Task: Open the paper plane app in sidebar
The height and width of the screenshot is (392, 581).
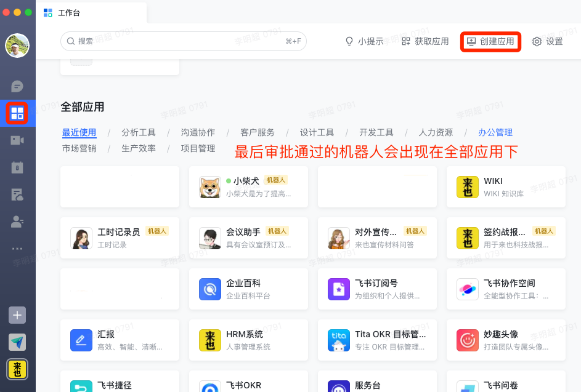Action: tap(17, 342)
